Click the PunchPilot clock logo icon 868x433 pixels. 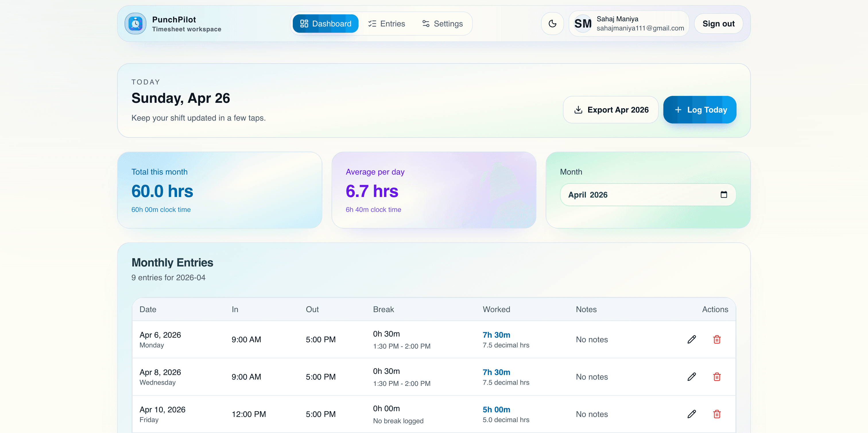[135, 24]
